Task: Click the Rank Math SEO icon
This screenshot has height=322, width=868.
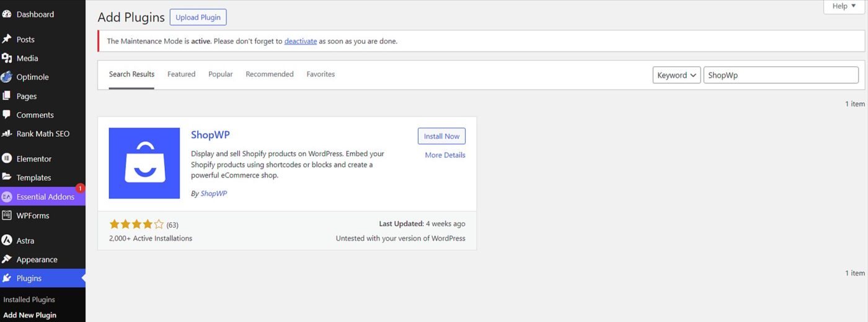Action: pyautogui.click(x=7, y=134)
